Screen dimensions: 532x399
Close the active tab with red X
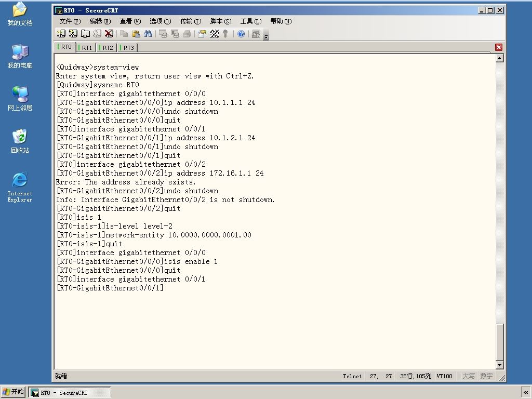(498, 47)
